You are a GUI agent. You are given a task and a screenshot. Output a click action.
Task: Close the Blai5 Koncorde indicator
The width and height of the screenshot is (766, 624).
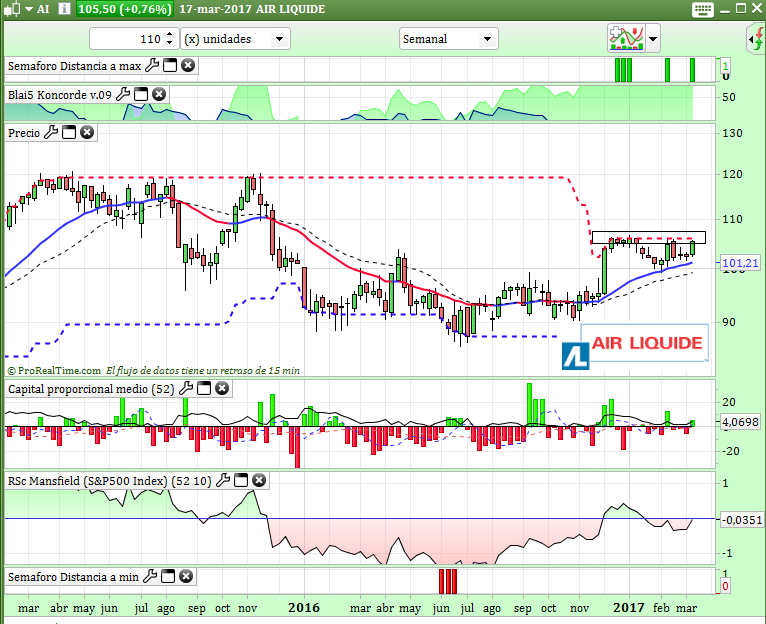[x=159, y=94]
